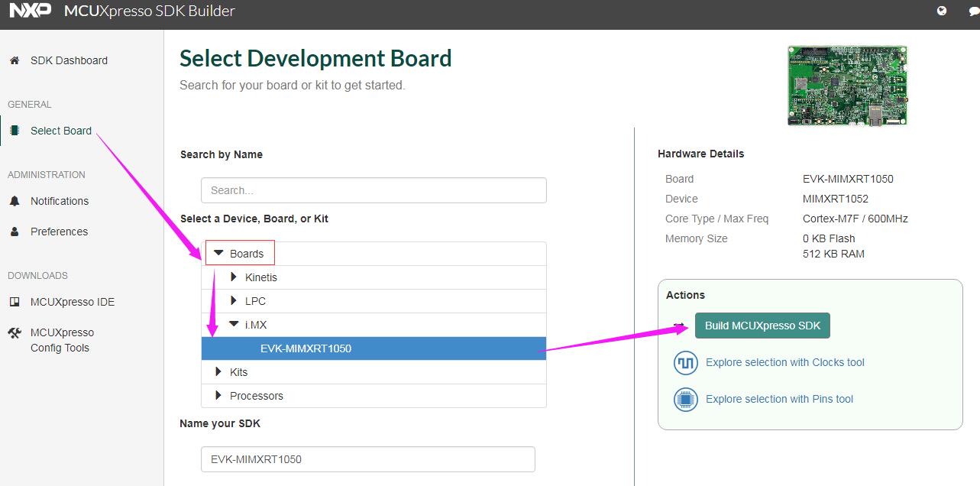Click the wrench icon beside MCUXpresso Config Tools
The height and width of the screenshot is (486, 980).
15,333
